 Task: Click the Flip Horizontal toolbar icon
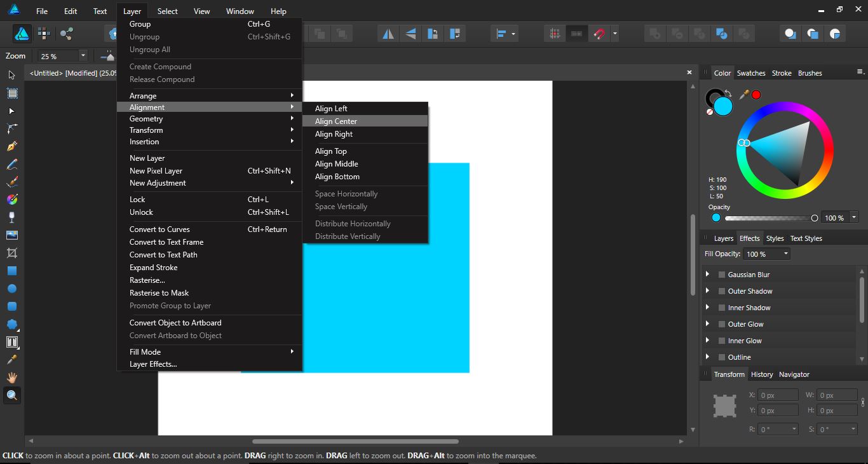tap(388, 34)
